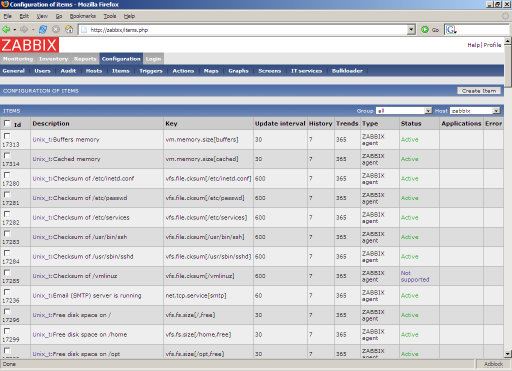Open the File menu

pos(7,16)
